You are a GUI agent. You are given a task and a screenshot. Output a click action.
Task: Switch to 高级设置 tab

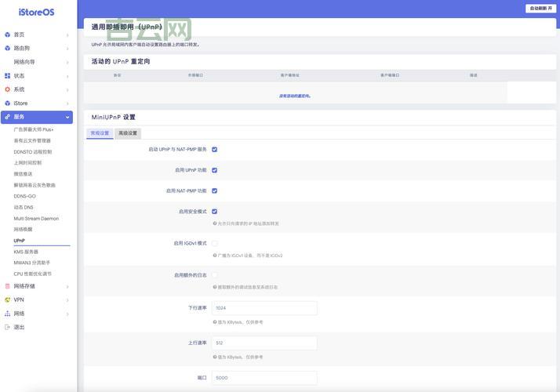click(128, 133)
